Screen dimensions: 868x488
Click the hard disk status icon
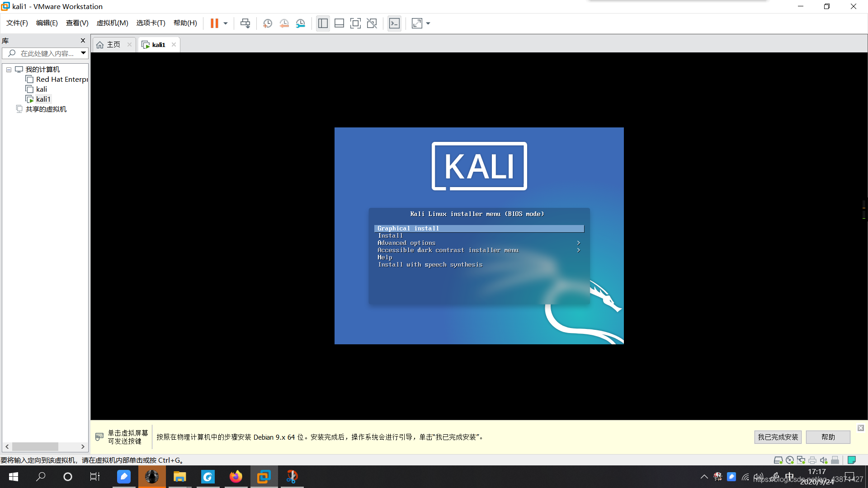point(778,460)
